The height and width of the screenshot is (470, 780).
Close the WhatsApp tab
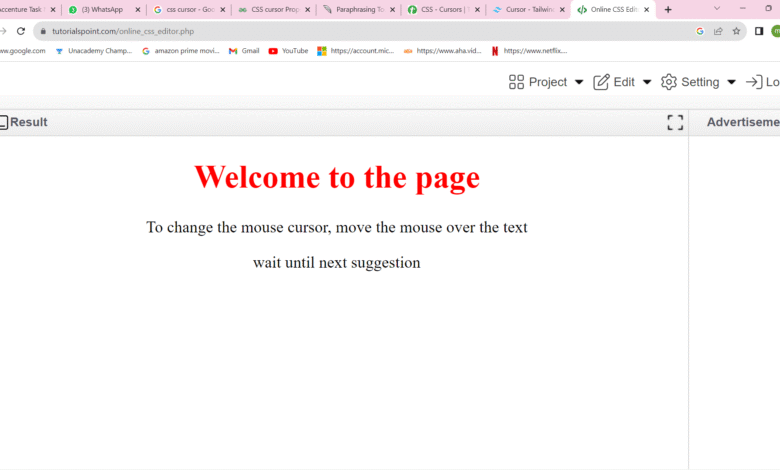[x=138, y=9]
